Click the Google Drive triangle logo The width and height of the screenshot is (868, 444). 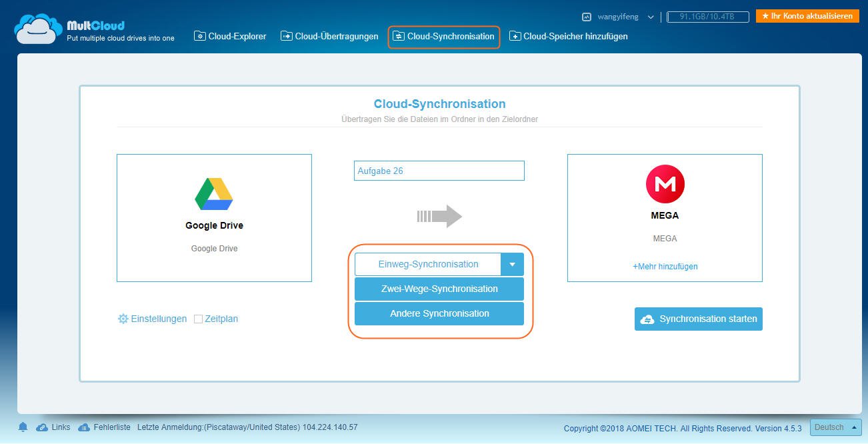tap(214, 194)
